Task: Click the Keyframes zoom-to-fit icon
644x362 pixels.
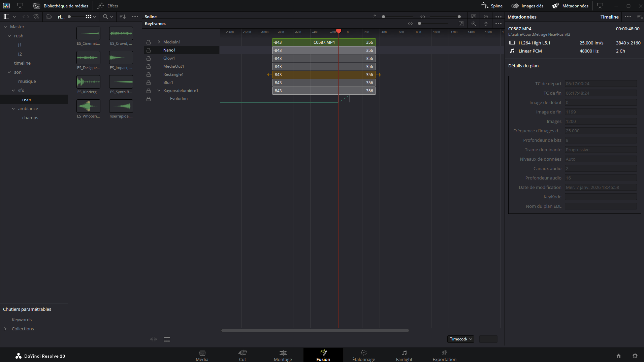Action: click(461, 24)
